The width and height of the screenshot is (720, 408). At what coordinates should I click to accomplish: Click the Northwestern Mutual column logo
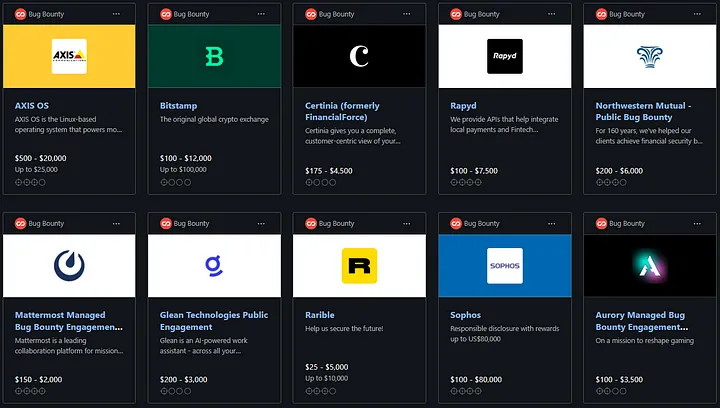click(x=649, y=56)
